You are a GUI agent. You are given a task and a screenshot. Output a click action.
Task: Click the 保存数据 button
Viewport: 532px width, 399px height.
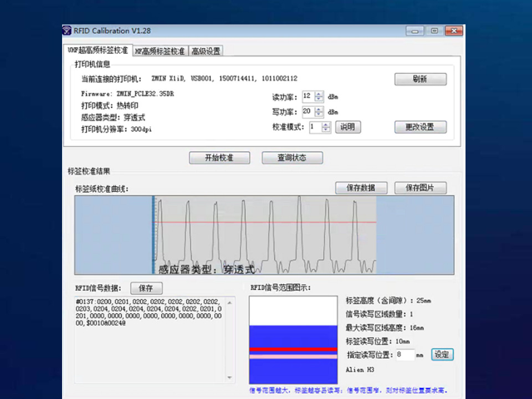tap(361, 188)
